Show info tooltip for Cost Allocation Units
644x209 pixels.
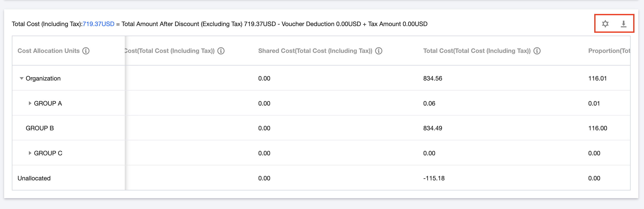86,51
